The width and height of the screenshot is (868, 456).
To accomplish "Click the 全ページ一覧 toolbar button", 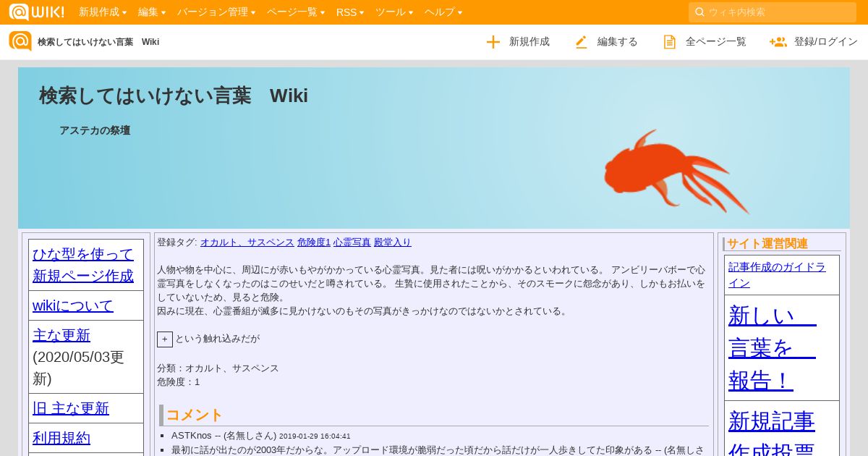I will pos(705,42).
